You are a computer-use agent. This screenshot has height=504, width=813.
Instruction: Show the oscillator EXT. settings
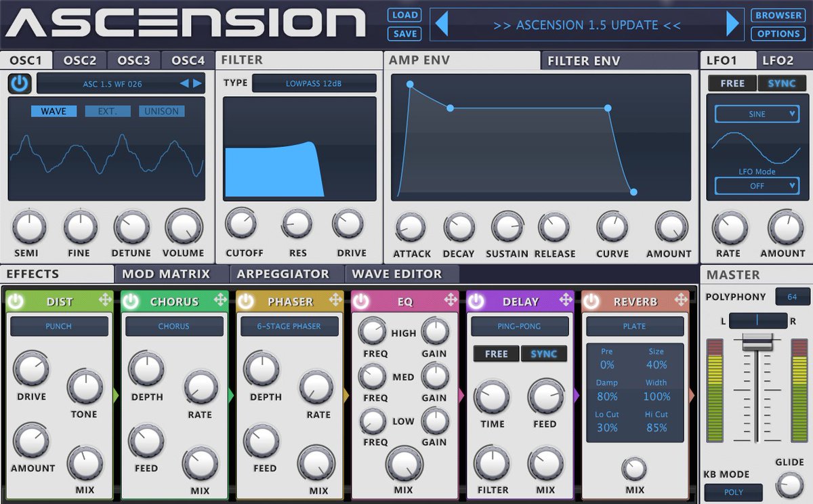[x=108, y=111]
